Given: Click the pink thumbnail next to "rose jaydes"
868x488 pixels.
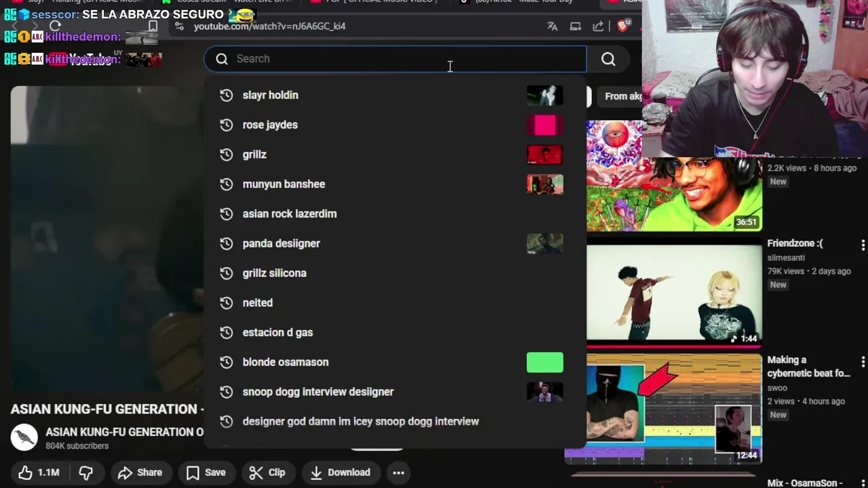Looking at the screenshot, I should [545, 125].
